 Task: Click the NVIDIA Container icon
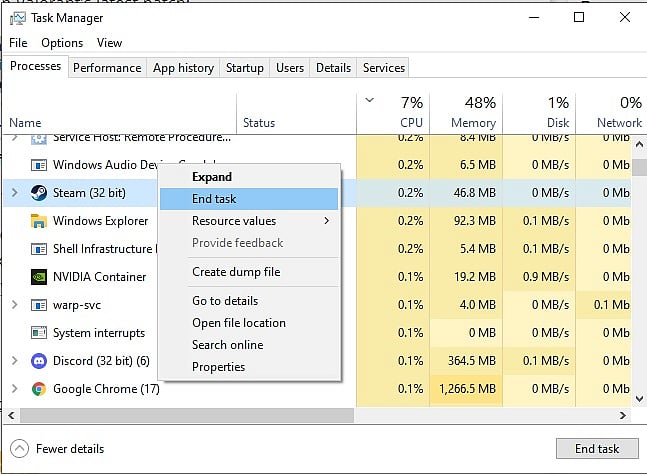tap(39, 277)
